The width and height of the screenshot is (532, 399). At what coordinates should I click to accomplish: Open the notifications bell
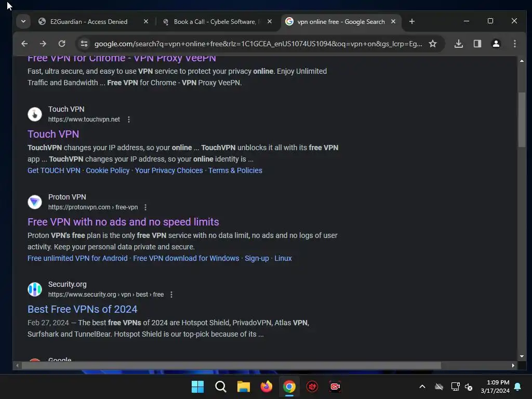518,387
